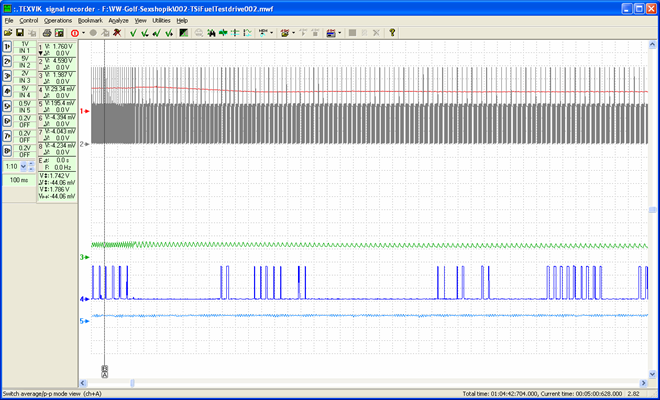Toggle channel 2 button

(x=7, y=62)
